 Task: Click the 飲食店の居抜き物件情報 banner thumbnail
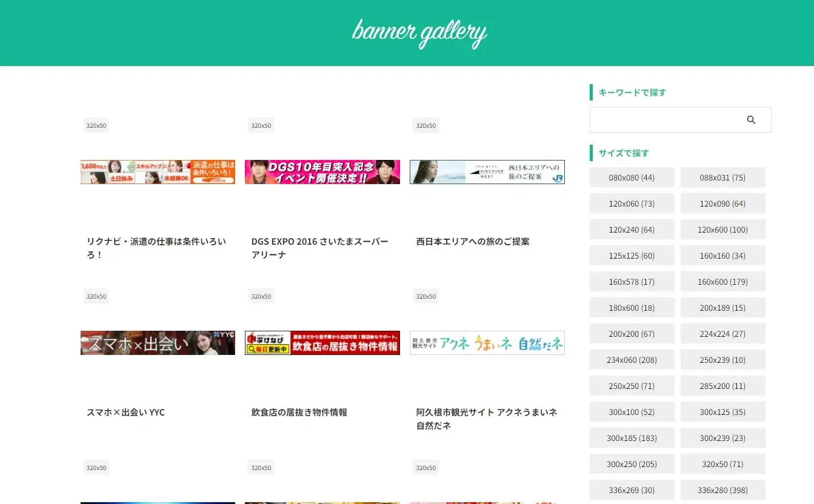coord(322,343)
